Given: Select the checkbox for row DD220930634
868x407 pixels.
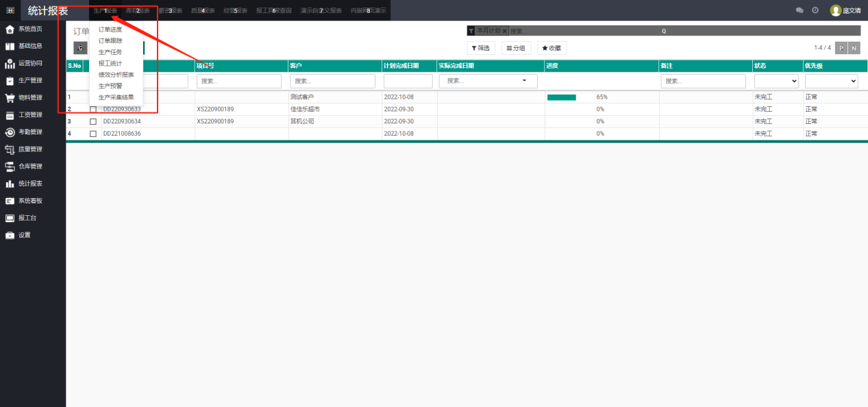Looking at the screenshot, I should pyautogui.click(x=93, y=122).
